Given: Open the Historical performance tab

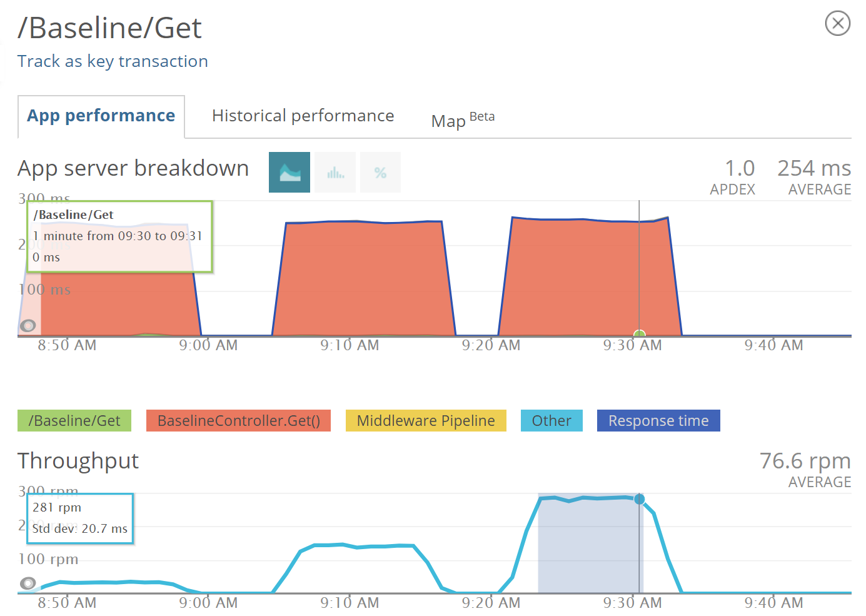Looking at the screenshot, I should coord(303,116).
